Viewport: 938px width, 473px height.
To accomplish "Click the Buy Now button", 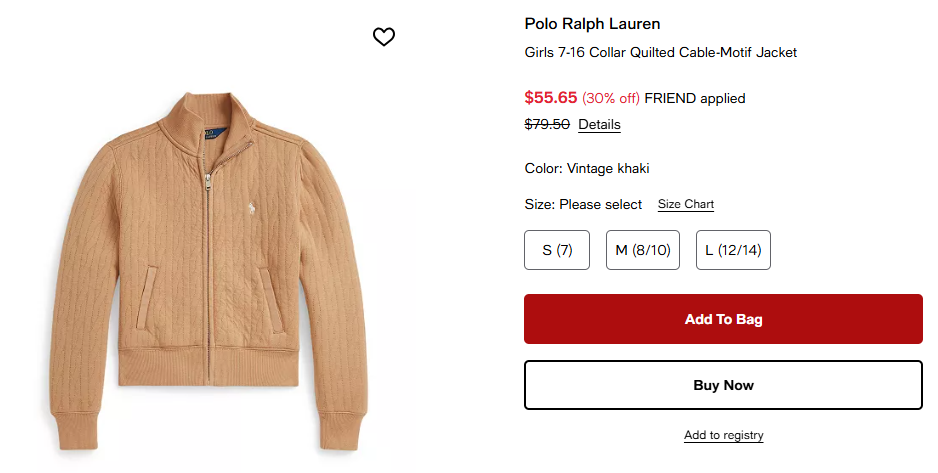I will click(723, 385).
